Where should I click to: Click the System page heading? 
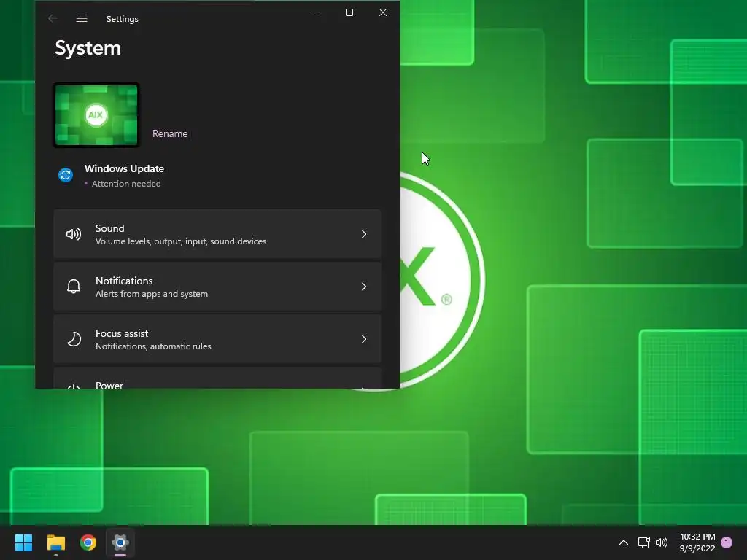(88, 48)
